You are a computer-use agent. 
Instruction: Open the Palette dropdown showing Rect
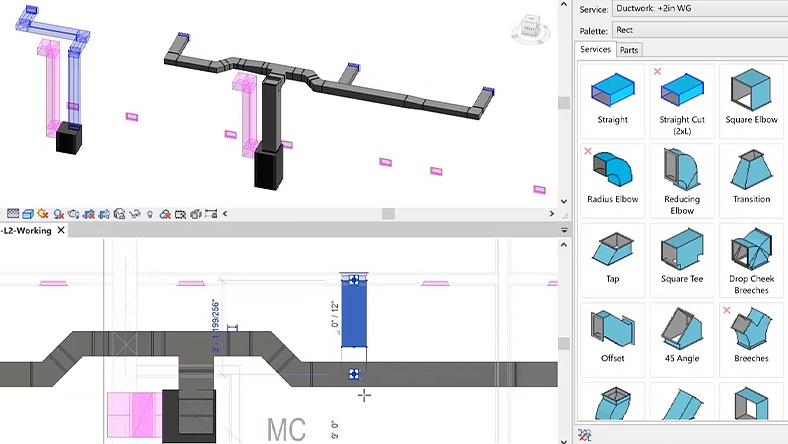700,30
